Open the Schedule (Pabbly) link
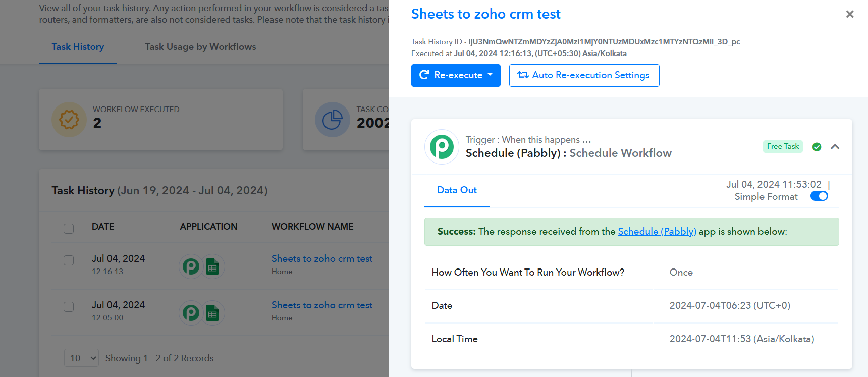Image resolution: width=868 pixels, height=377 pixels. [657, 231]
